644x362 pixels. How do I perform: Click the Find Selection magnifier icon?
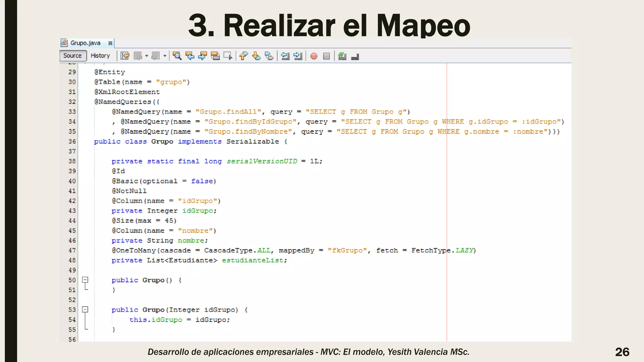[177, 56]
